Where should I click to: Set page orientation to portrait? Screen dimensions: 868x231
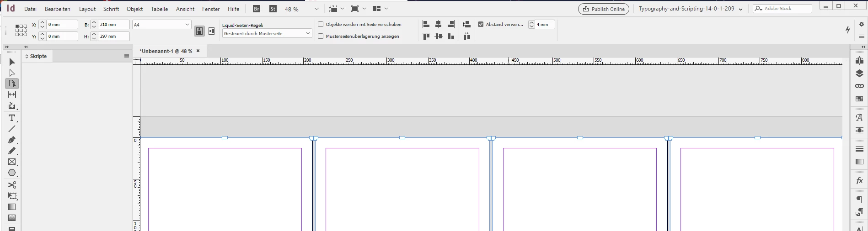click(x=199, y=31)
